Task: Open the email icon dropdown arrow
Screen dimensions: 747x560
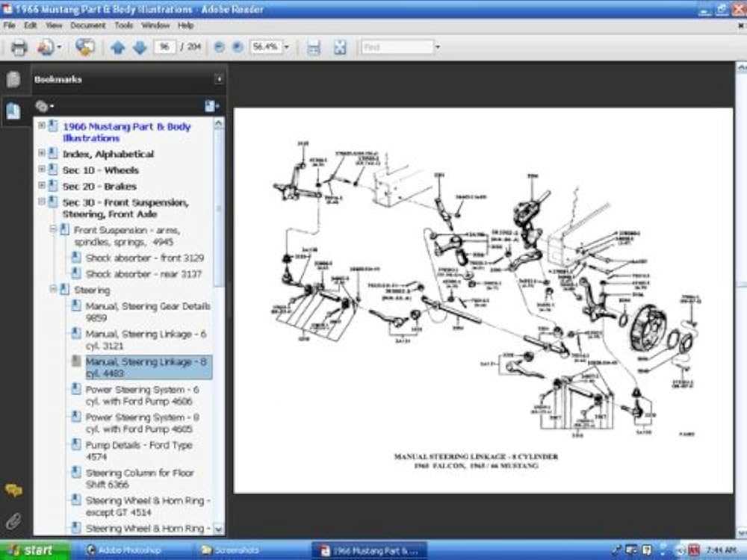Action: (x=59, y=46)
